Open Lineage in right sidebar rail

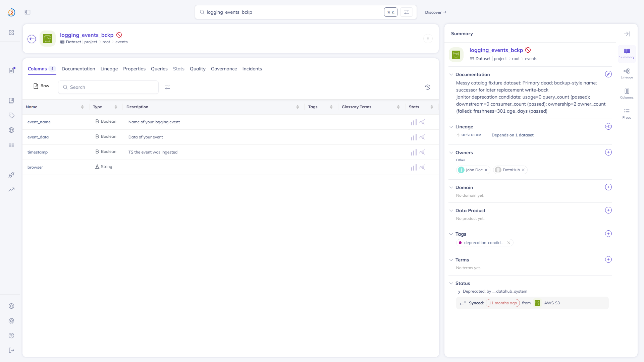pyautogui.click(x=627, y=73)
